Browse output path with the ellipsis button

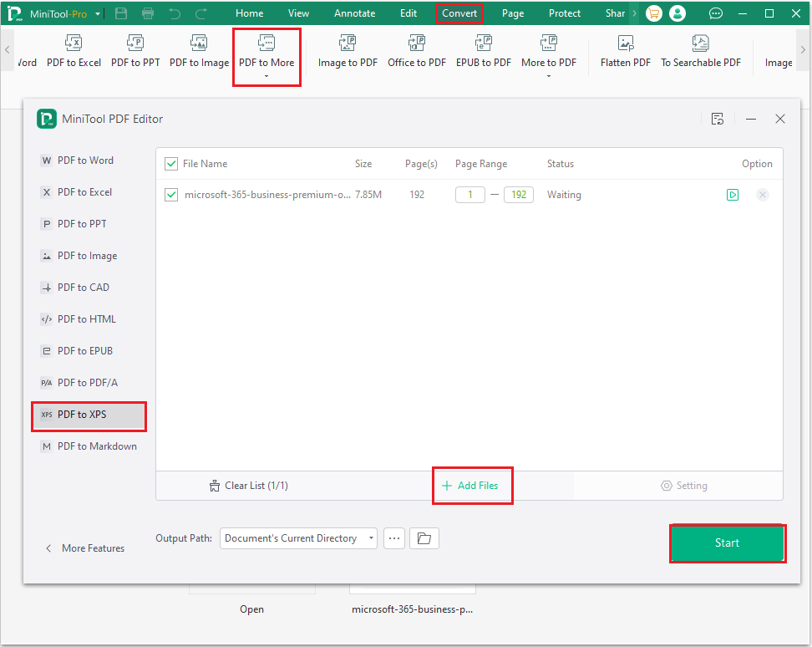click(x=394, y=538)
